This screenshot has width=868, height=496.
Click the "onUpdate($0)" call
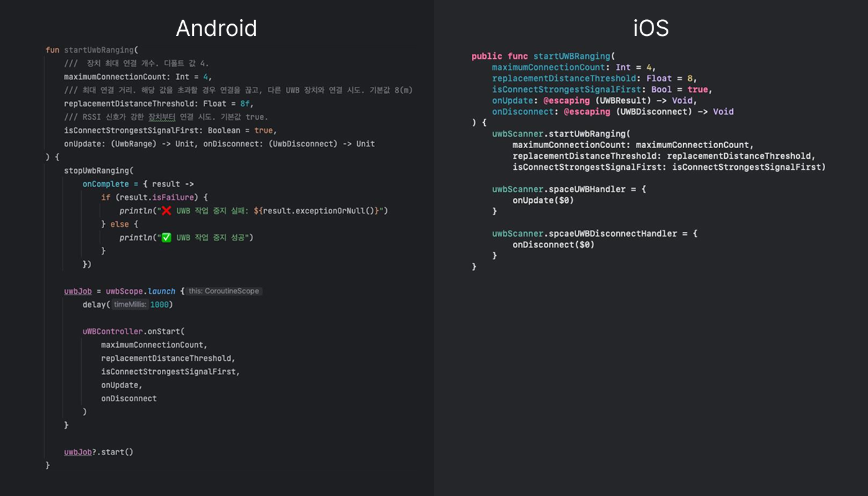click(543, 200)
